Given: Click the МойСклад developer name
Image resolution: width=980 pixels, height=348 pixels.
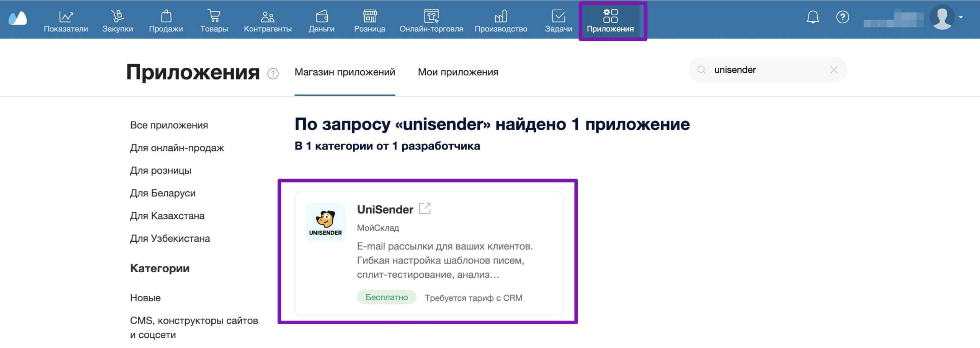Looking at the screenshot, I should [x=378, y=228].
